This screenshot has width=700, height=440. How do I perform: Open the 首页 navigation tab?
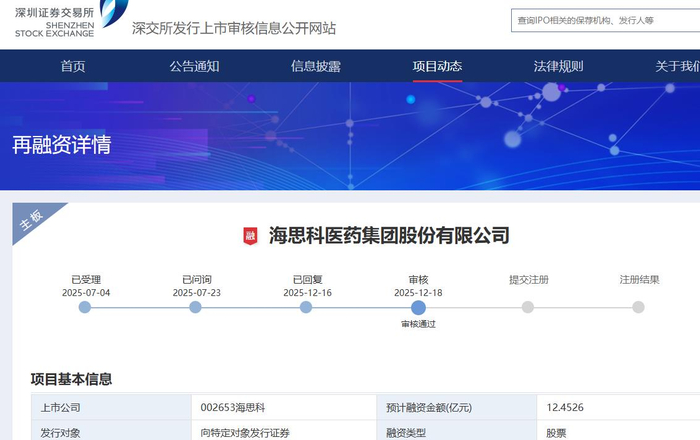[73, 66]
